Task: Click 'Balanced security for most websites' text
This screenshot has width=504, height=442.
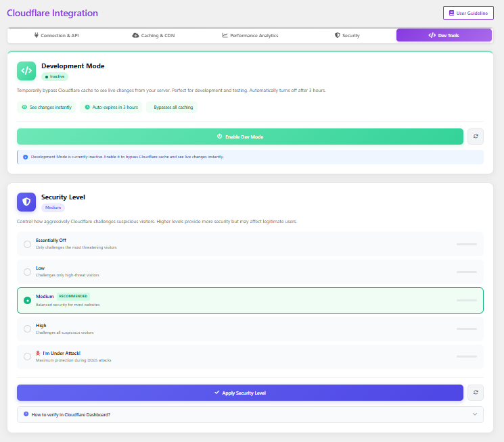Action: point(68,305)
